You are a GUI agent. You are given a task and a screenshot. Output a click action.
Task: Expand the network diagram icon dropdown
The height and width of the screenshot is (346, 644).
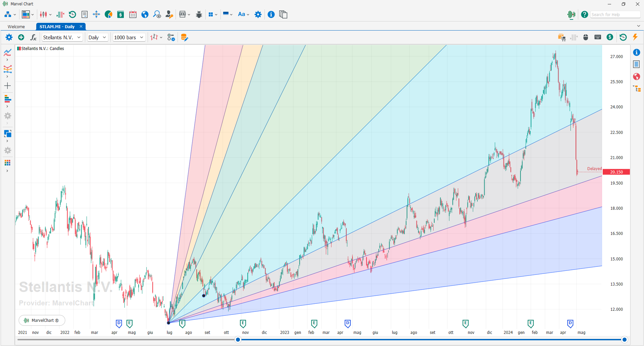pyautogui.click(x=15, y=15)
